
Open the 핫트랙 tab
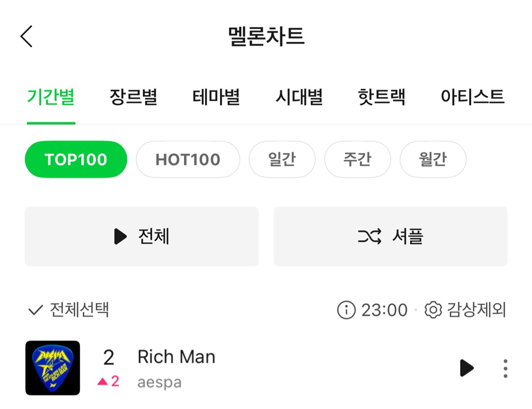[x=381, y=97]
